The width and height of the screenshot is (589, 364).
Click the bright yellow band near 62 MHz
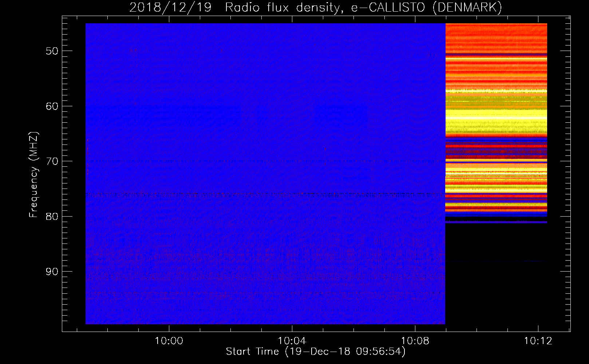(x=496, y=117)
